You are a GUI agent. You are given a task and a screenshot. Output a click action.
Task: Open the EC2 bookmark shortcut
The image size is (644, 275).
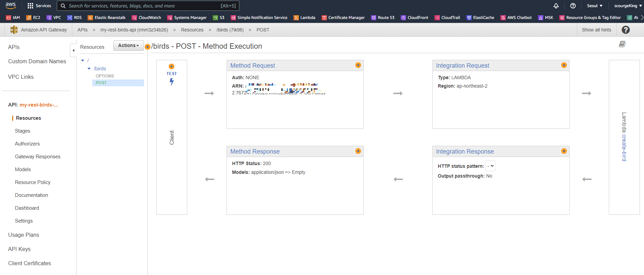pos(33,18)
